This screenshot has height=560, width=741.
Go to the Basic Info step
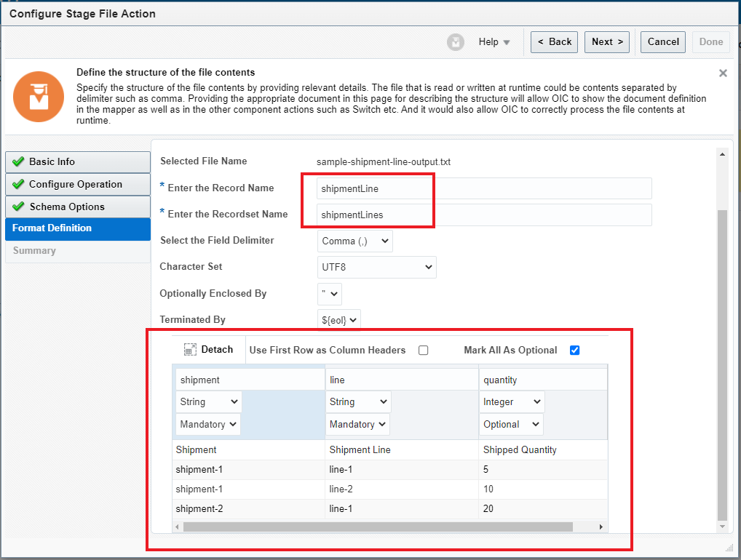coord(77,162)
